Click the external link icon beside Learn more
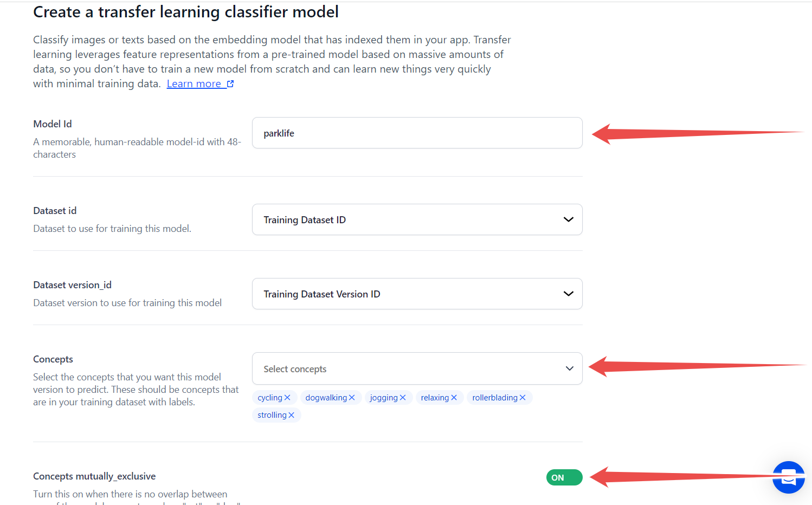Screen dimensions: 812x505 [x=230, y=83]
